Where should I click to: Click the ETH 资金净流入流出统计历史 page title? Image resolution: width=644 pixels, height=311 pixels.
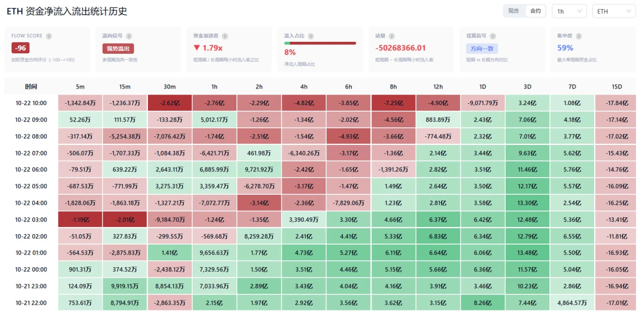(67, 11)
